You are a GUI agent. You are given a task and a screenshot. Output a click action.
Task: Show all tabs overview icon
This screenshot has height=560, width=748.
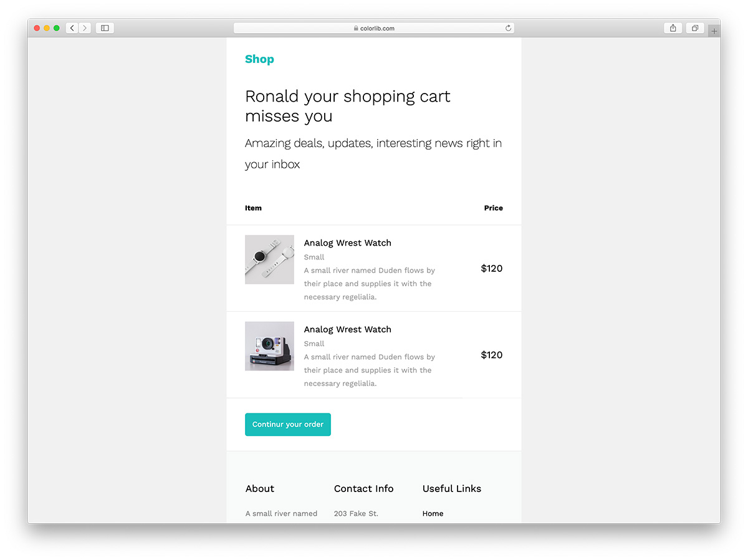[x=694, y=28]
